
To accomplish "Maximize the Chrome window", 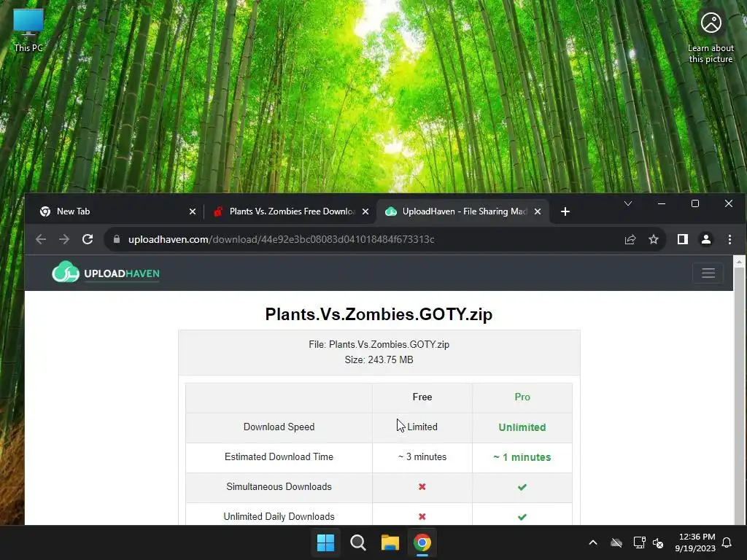I will coord(695,204).
